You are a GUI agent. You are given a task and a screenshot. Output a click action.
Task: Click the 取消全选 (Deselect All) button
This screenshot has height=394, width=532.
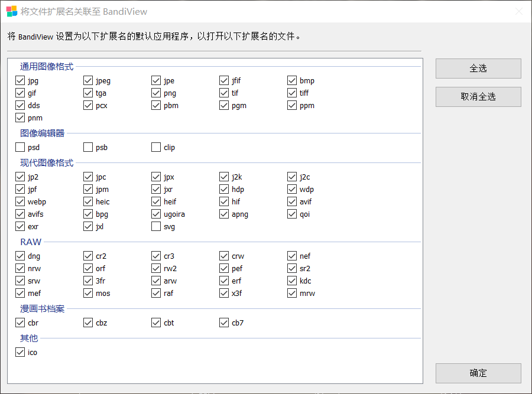pyautogui.click(x=478, y=97)
